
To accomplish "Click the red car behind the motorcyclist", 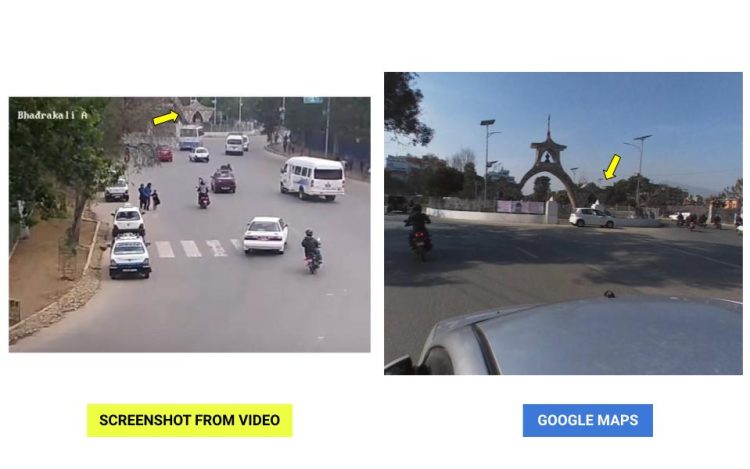I will (223, 182).
